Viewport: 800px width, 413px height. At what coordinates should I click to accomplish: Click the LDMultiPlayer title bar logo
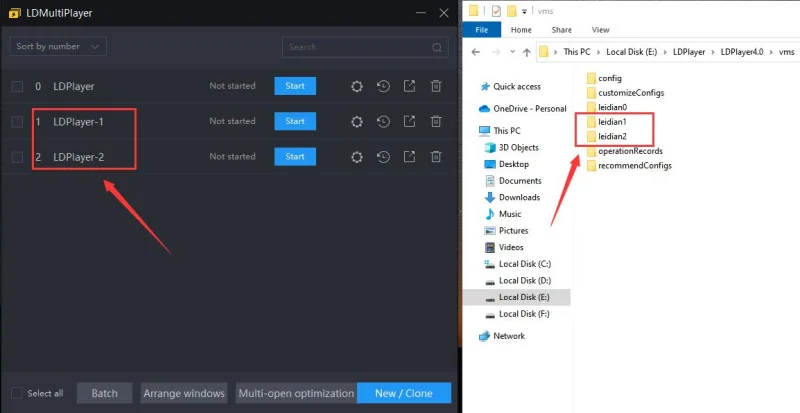pos(14,13)
